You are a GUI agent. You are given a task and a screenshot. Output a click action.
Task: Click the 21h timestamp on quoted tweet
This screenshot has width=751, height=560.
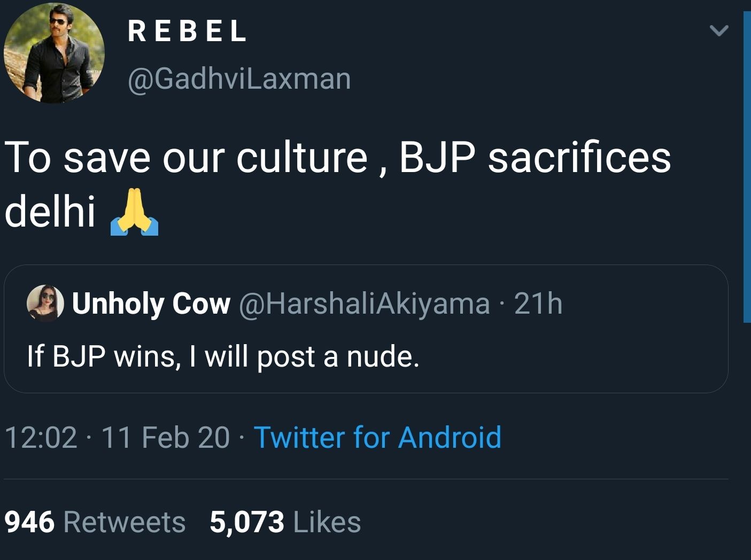click(538, 304)
